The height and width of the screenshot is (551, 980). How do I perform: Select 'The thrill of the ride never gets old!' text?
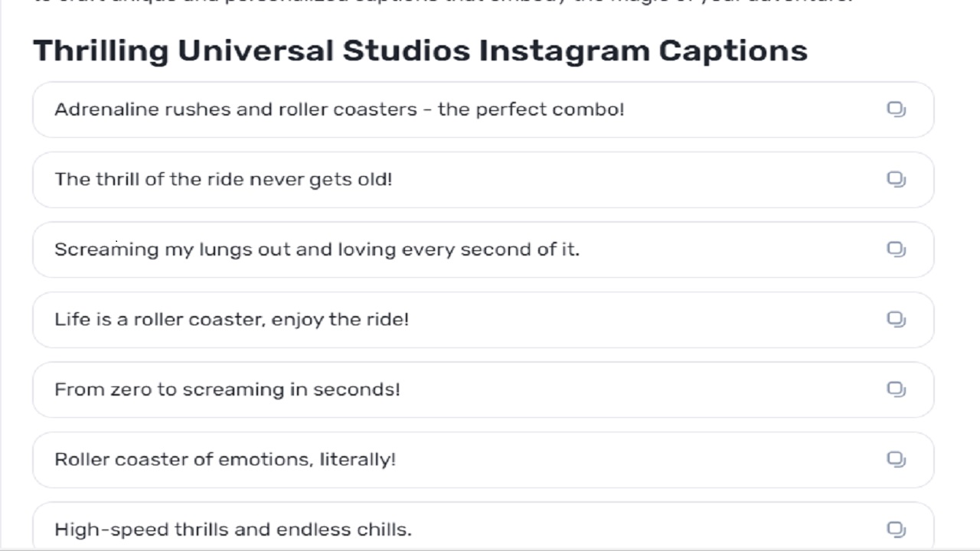pyautogui.click(x=223, y=179)
